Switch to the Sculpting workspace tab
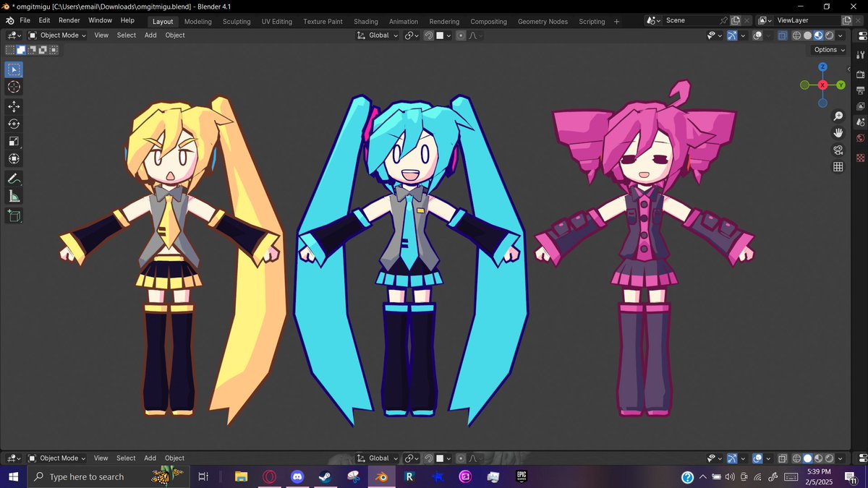This screenshot has width=868, height=488. click(x=237, y=22)
